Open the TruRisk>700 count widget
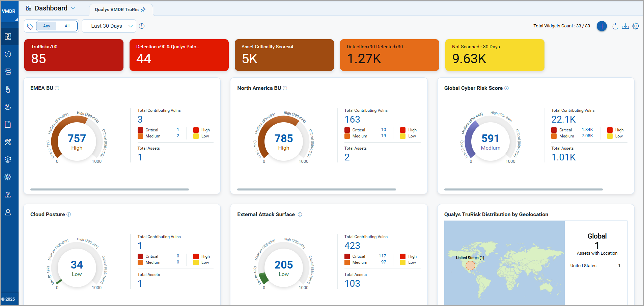 (x=74, y=55)
